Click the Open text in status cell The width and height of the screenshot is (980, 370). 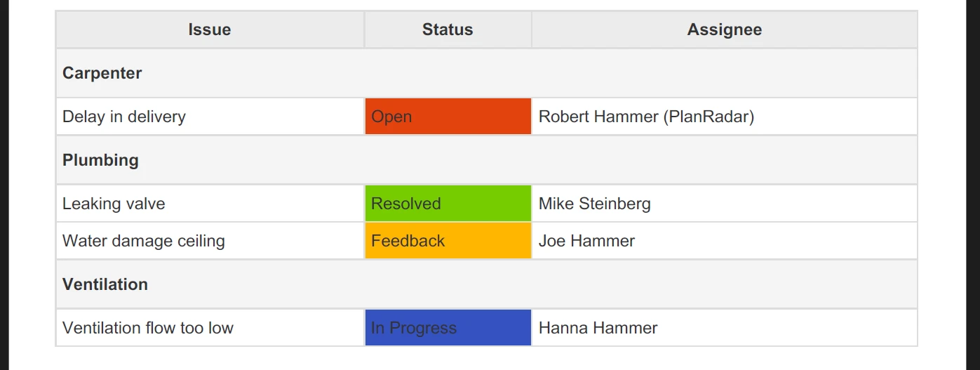pyautogui.click(x=391, y=117)
